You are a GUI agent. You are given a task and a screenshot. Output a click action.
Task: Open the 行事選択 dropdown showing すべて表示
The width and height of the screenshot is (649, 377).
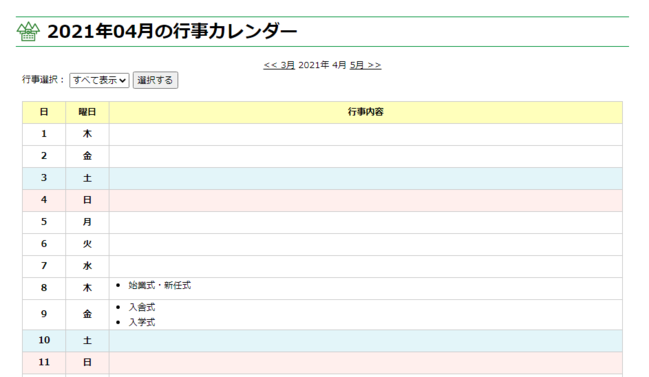tap(99, 80)
